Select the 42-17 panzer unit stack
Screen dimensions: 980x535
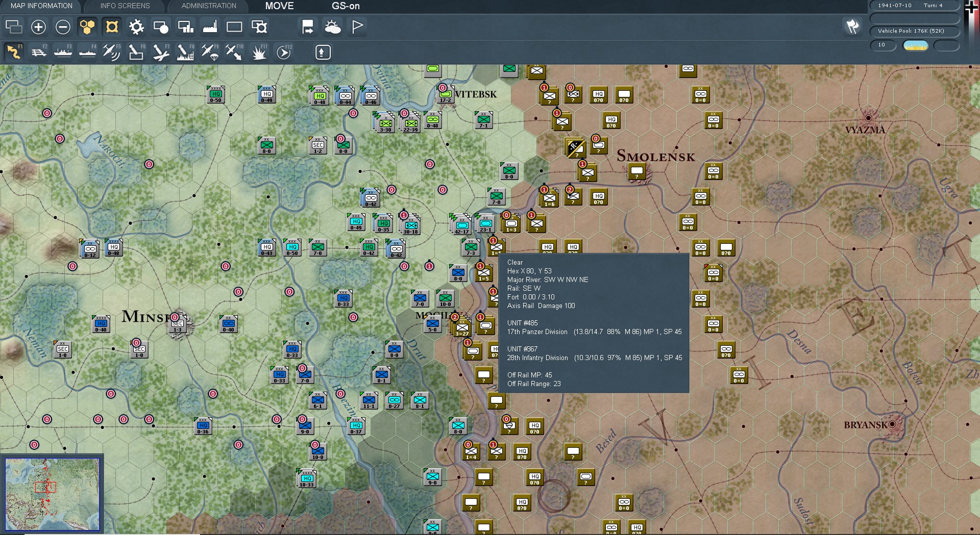click(x=462, y=225)
